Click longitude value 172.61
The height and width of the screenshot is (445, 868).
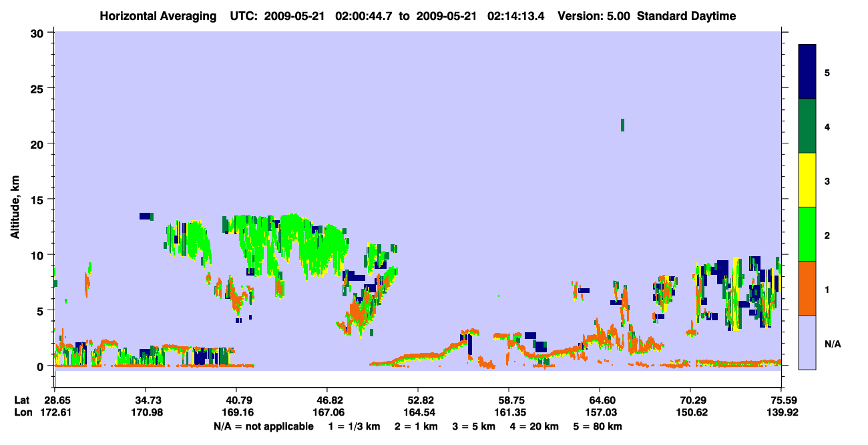click(x=55, y=412)
